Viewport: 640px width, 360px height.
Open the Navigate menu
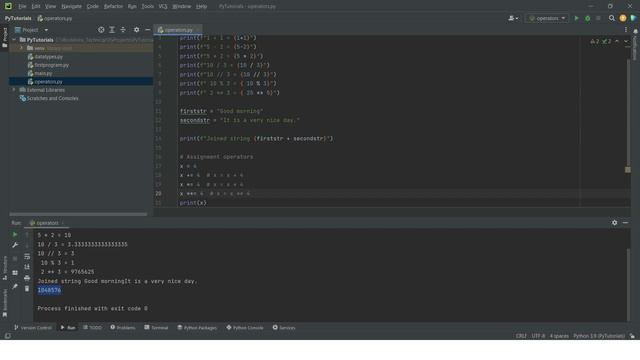[x=71, y=7]
